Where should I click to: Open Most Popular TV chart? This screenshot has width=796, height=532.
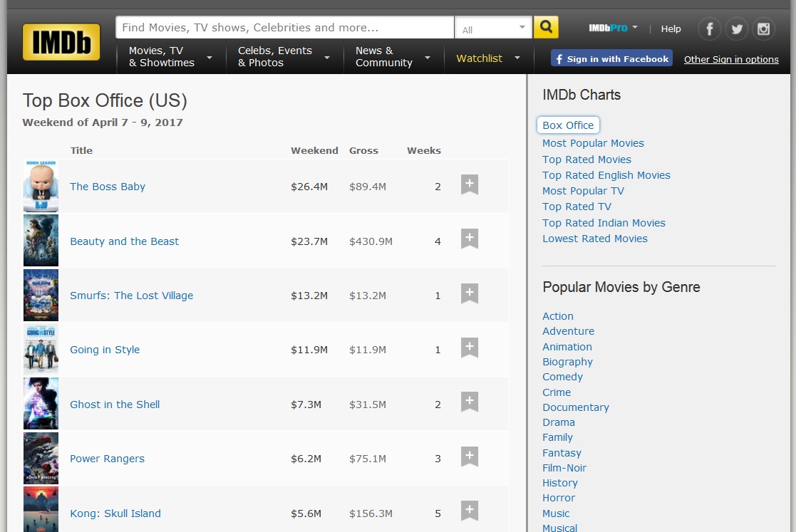(584, 191)
